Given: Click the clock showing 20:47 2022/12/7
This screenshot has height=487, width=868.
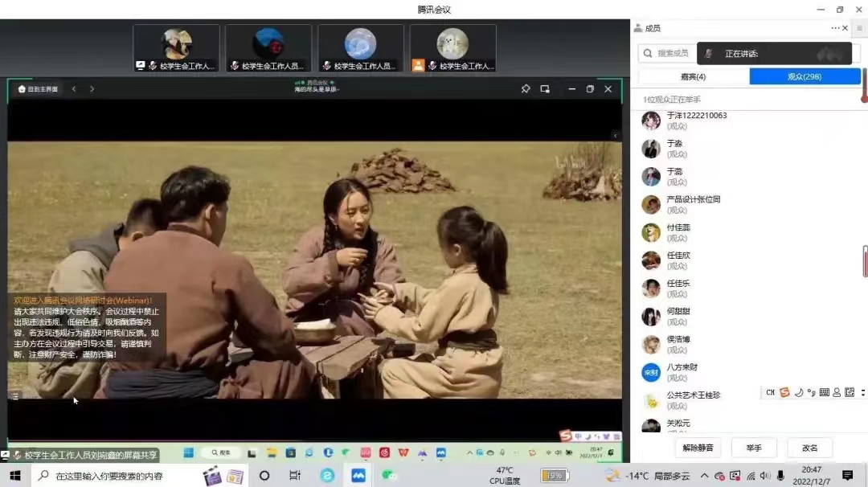Looking at the screenshot, I should point(812,476).
